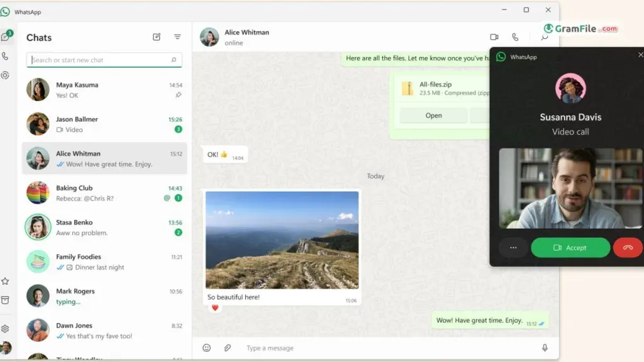
Task: Open the Calls tab in the sidebar
Action: [5, 56]
